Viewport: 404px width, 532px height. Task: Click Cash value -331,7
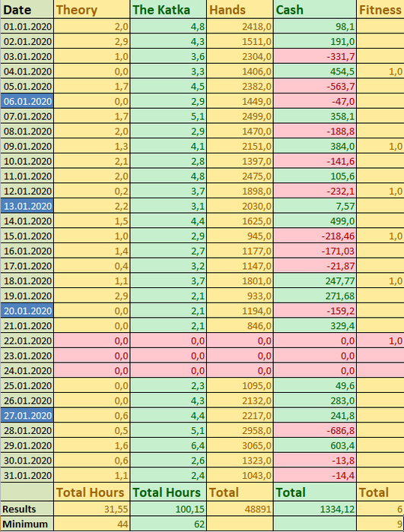pyautogui.click(x=315, y=56)
